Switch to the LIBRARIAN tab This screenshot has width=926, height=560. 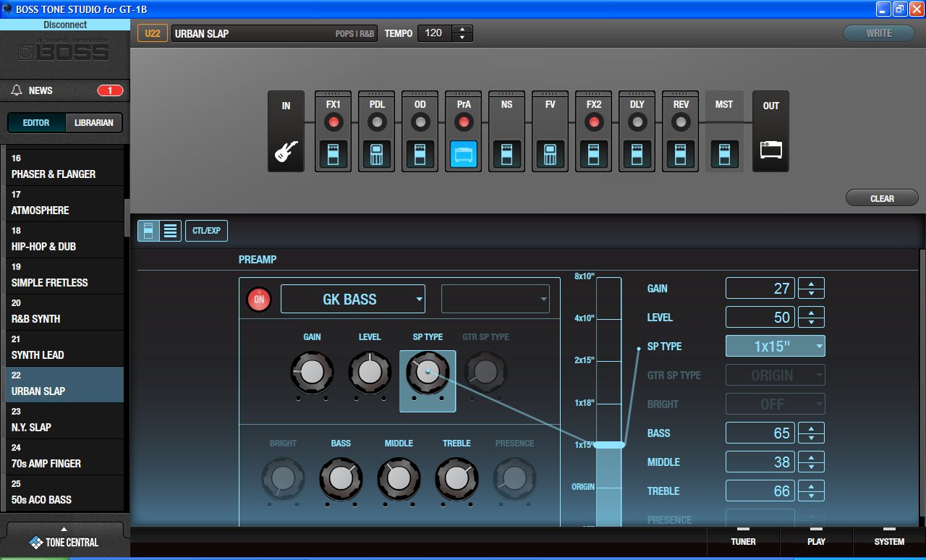click(94, 122)
